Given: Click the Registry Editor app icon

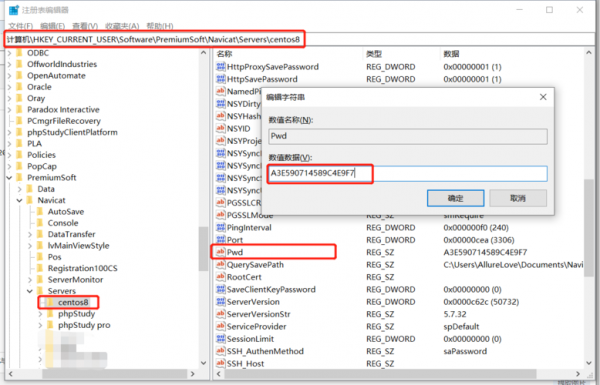Looking at the screenshot, I should coord(14,10).
